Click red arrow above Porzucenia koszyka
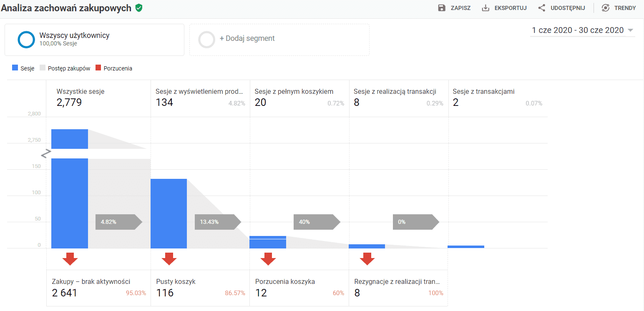The image size is (644, 311). 268,259
